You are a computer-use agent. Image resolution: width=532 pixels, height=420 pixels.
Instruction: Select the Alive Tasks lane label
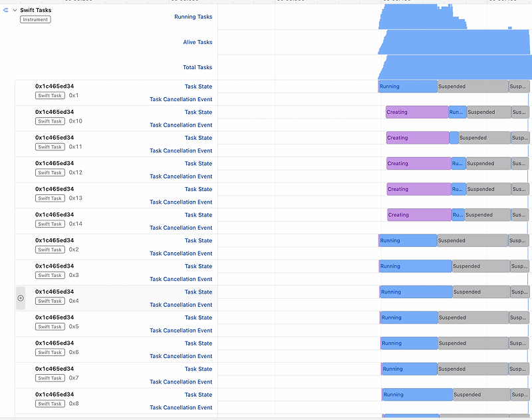[x=198, y=41]
